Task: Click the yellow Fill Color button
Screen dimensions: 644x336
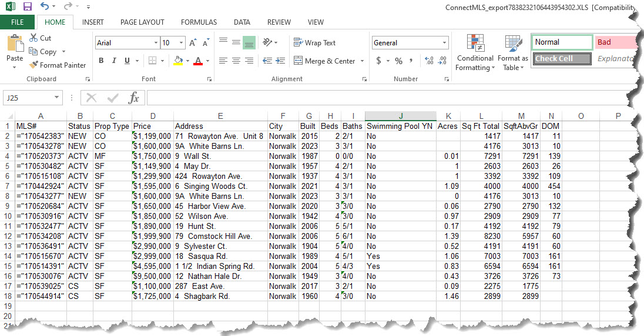Action: [179, 61]
